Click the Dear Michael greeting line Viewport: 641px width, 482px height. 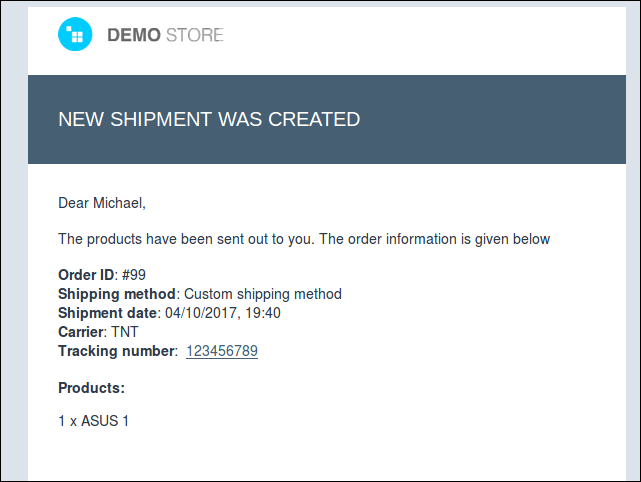click(x=102, y=203)
